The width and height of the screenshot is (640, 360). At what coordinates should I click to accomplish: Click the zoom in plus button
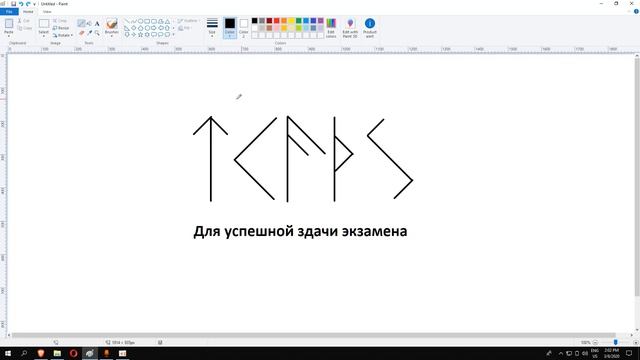coord(636,342)
